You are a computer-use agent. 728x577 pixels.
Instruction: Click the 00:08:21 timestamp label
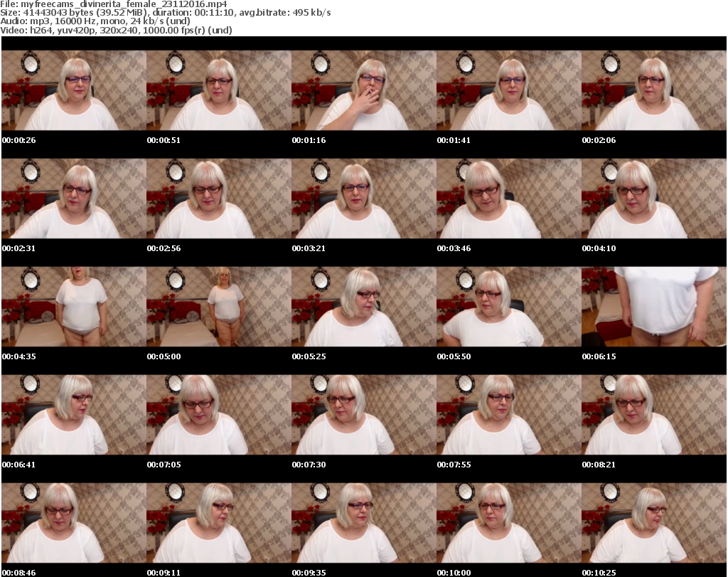point(599,465)
